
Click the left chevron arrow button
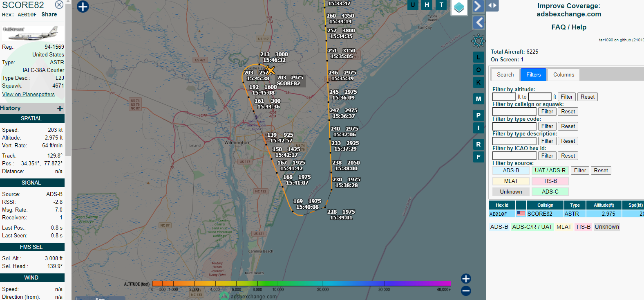[x=478, y=23]
